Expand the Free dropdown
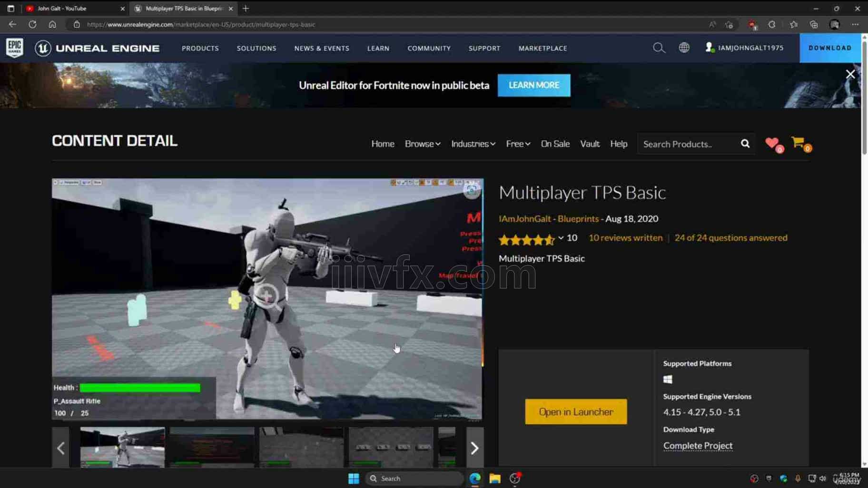 (x=518, y=144)
